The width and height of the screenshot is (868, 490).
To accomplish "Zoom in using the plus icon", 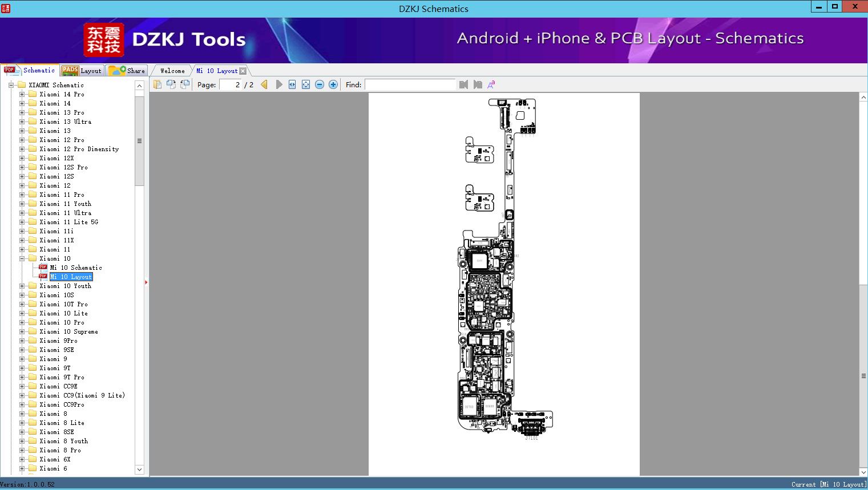I will (x=333, y=84).
